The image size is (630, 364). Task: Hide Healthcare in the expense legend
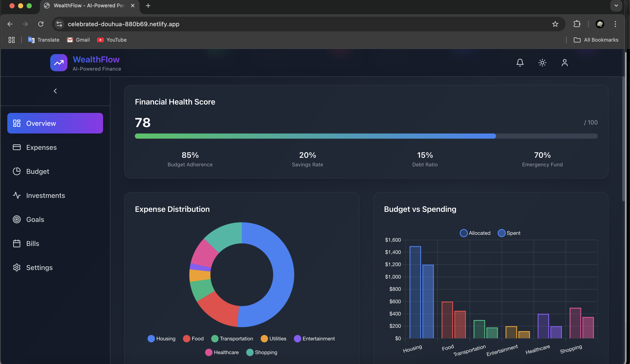point(222,352)
